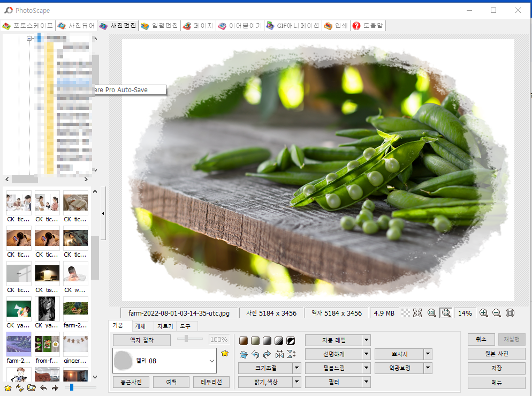Expand the 선명하게 dropdown arrow
This screenshot has width=532, height=396.
[x=367, y=354]
